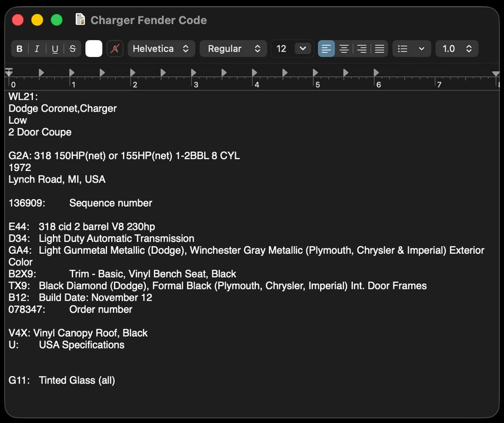
Task: Click the bullet list icon
Action: click(x=402, y=49)
